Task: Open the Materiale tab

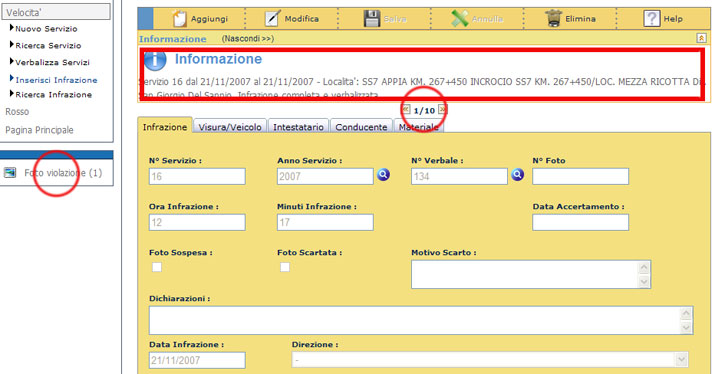Action: [x=418, y=127]
